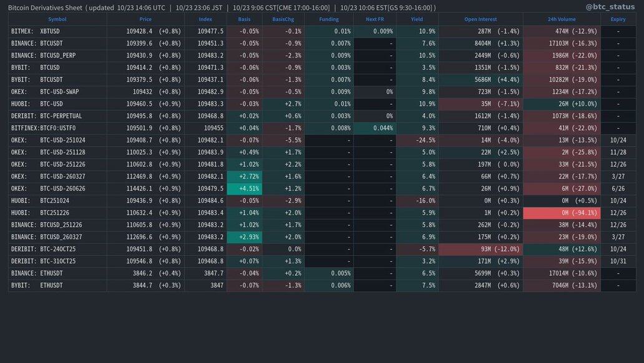Sort by the 24h Volume header

[562, 19]
